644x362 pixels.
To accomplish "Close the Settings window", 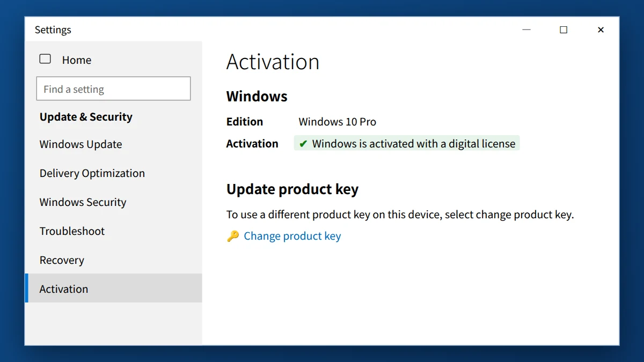I will 601,29.
